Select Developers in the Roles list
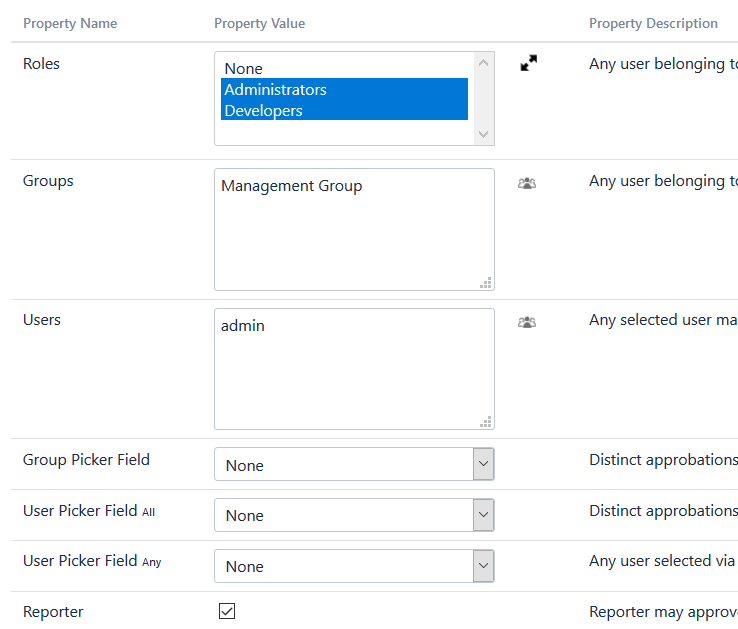Image resolution: width=738 pixels, height=629 pixels. 263,111
